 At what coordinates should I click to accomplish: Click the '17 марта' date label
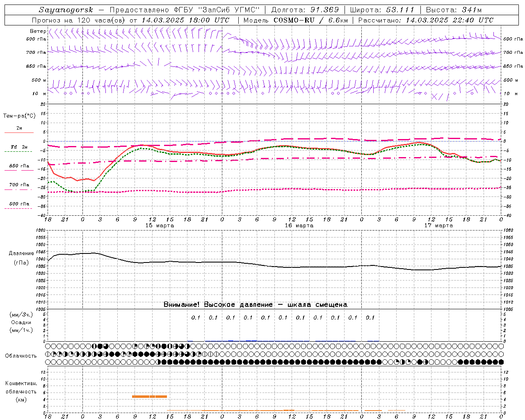click(x=438, y=226)
